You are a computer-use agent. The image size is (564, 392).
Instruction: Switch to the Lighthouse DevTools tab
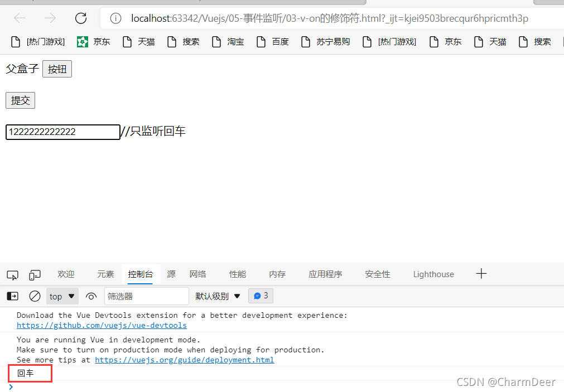click(433, 274)
